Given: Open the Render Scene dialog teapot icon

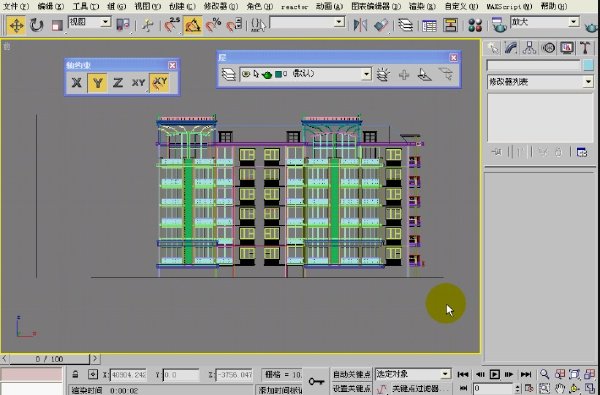Looking at the screenshot, I should click(499, 26).
